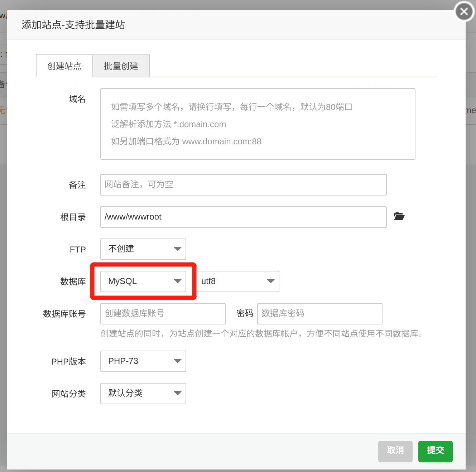Screen dimensions: 476x472
Task: Click the 取消 button
Action: [395, 452]
